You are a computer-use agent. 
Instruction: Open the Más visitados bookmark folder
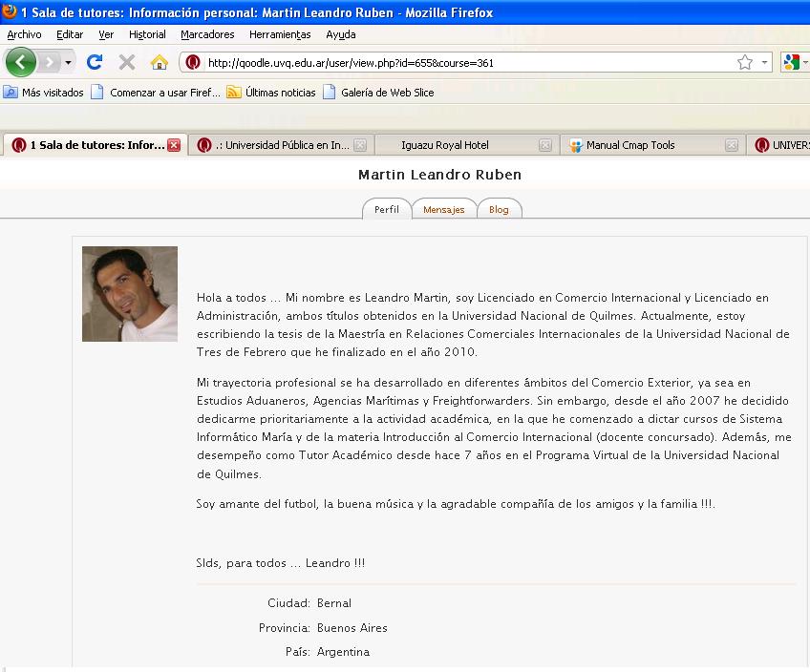pos(43,93)
